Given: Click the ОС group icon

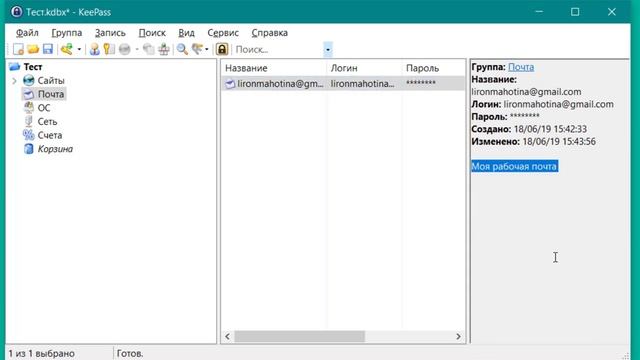Looking at the screenshot, I should [29, 108].
